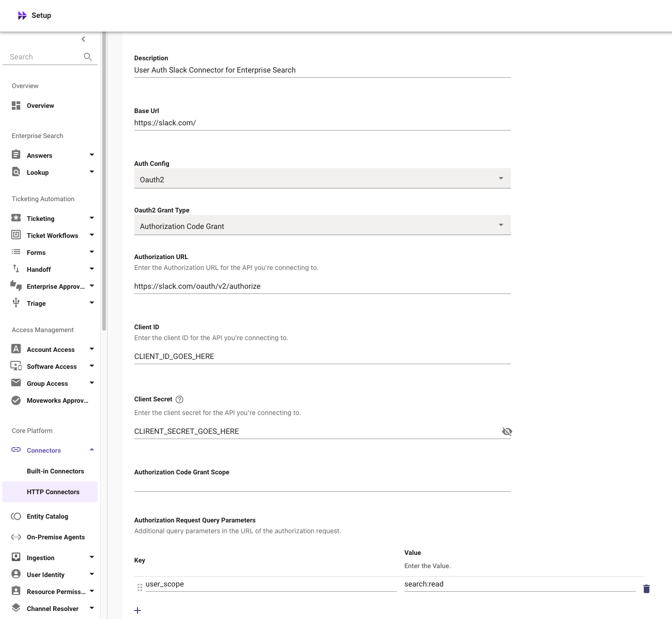
Task: Click the Entity Catalog icon
Action: click(16, 516)
